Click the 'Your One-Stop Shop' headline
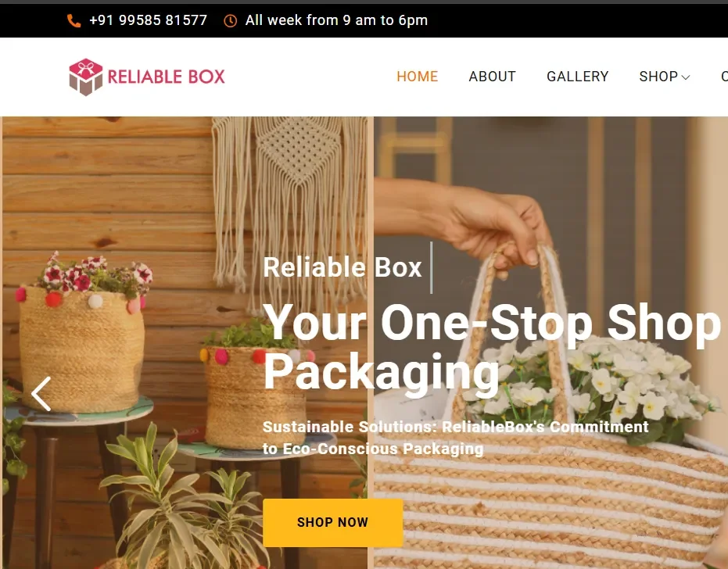 point(492,324)
